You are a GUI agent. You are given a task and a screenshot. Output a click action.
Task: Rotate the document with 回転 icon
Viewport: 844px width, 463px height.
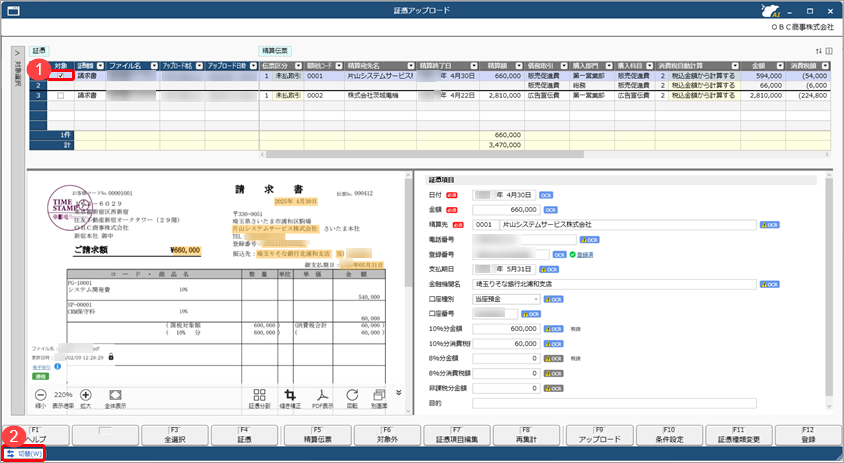[x=351, y=397]
